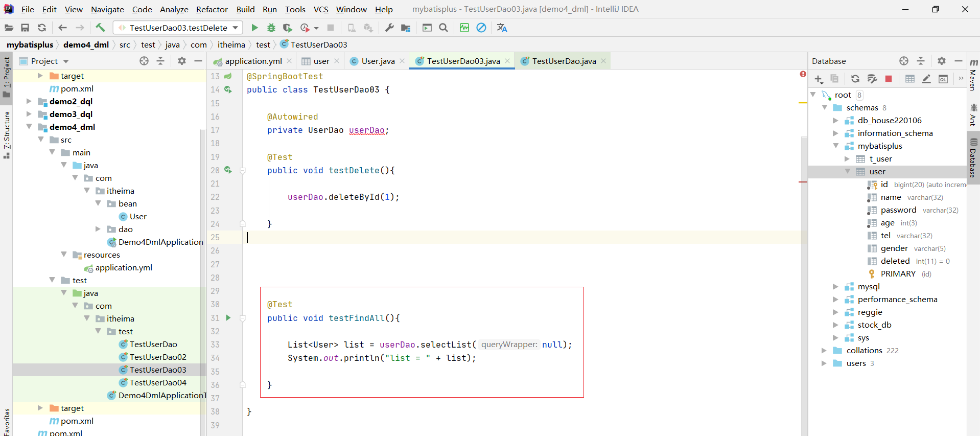980x436 pixels.
Task: Switch to the application.yml tab
Action: (253, 61)
